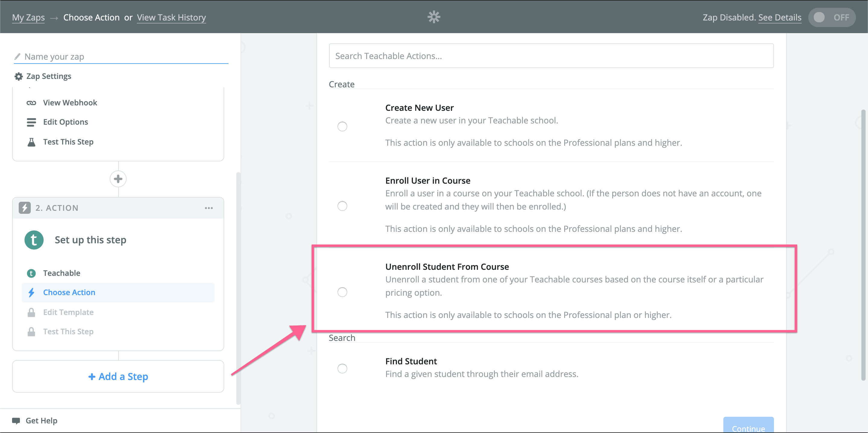Select the Create New User radio button
The image size is (868, 433).
342,126
